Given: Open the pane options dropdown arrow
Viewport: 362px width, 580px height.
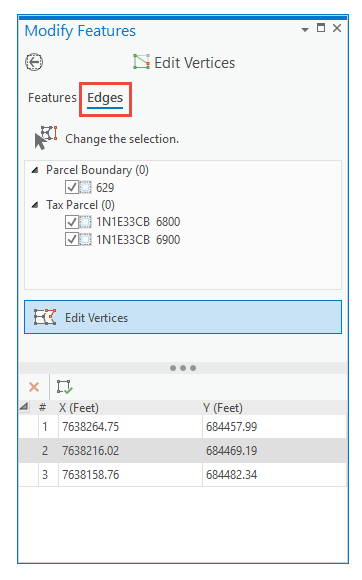Looking at the screenshot, I should pyautogui.click(x=305, y=29).
